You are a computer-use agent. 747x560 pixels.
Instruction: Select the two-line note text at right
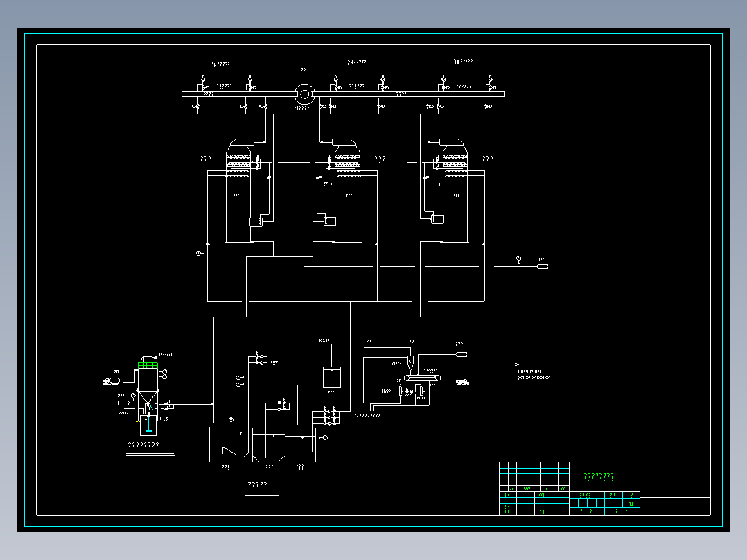pos(534,375)
